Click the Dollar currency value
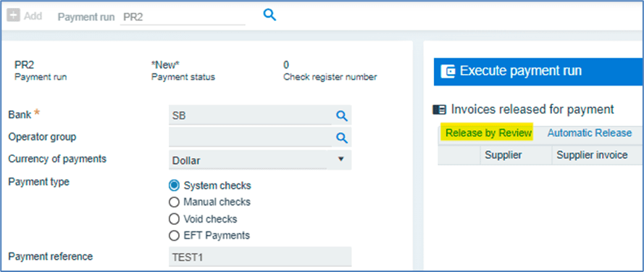 tap(186, 160)
